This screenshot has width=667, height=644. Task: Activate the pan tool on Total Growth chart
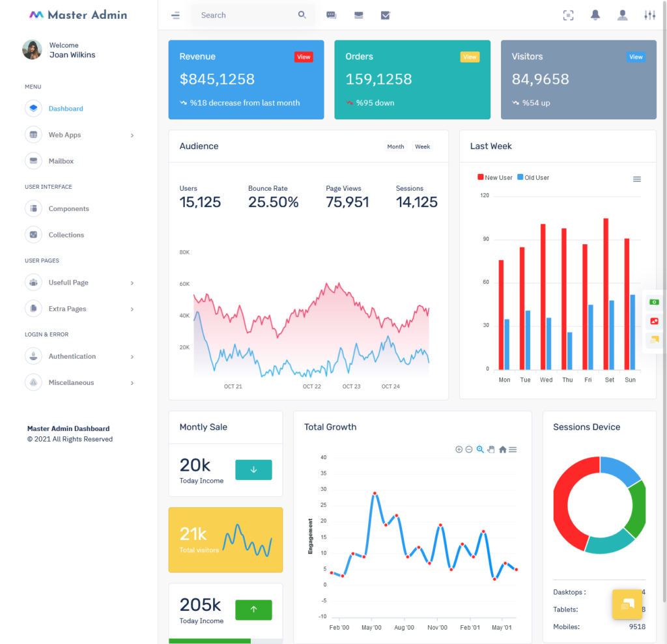490,449
